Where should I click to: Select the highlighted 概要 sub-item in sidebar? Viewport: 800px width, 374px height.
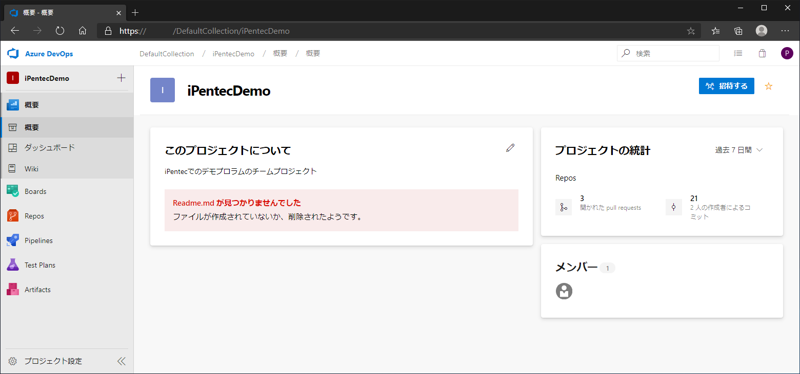(67, 127)
